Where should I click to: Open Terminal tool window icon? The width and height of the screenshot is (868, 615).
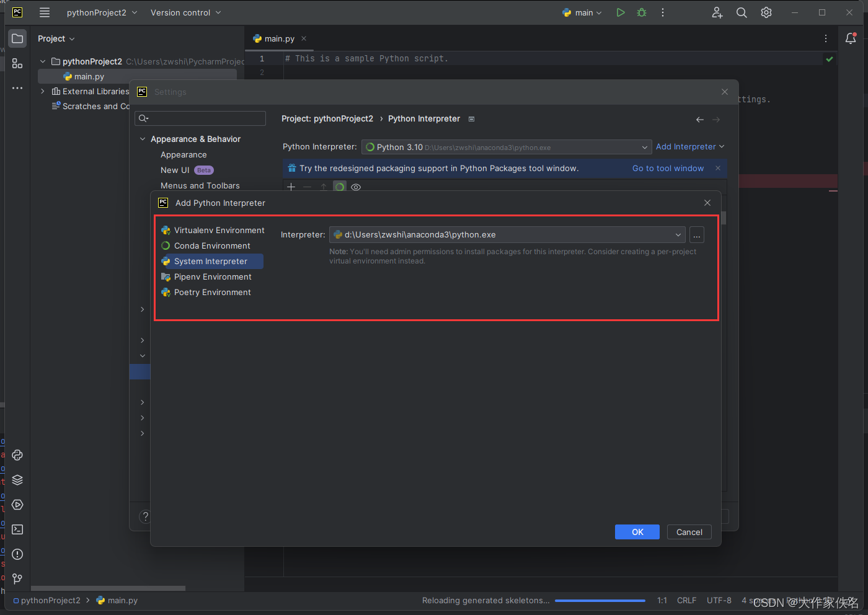[x=17, y=529]
